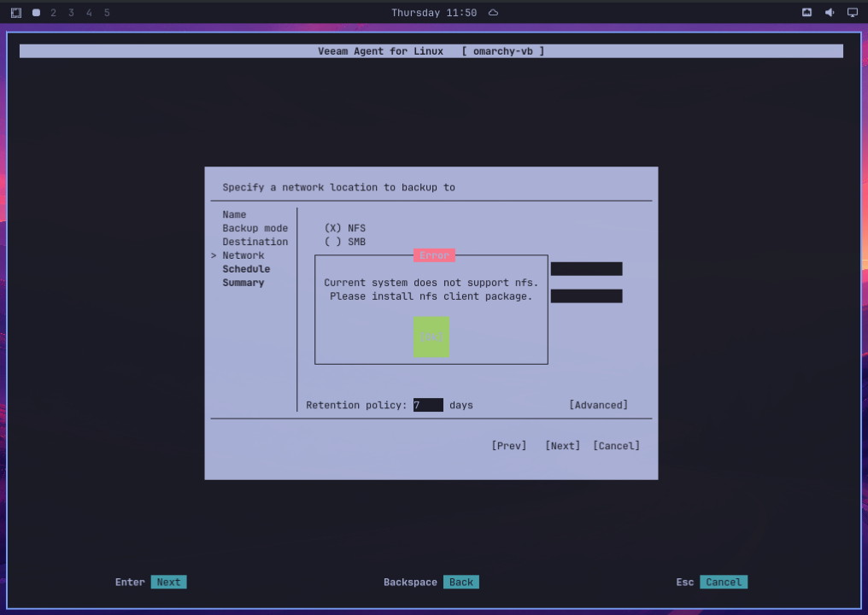
Task: Click the Thursday 11:50 clock
Action: click(434, 13)
